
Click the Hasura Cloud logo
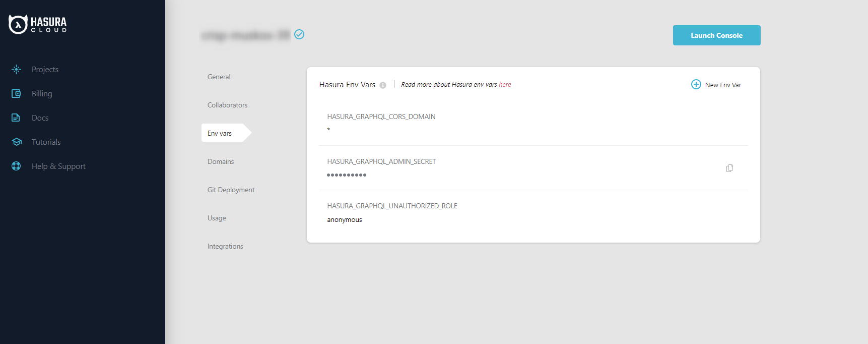(38, 24)
